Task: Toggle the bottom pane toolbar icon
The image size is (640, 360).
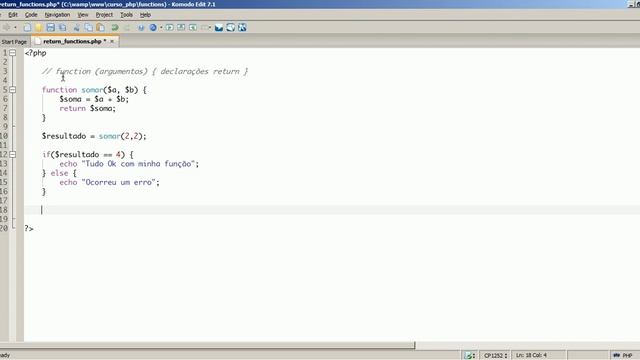Action: pos(181,27)
